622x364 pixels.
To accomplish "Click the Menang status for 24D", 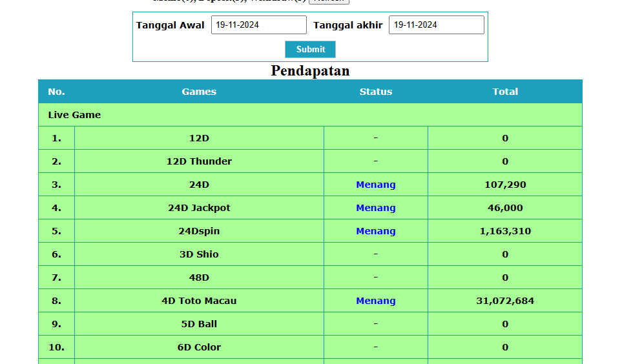I will coord(376,185).
